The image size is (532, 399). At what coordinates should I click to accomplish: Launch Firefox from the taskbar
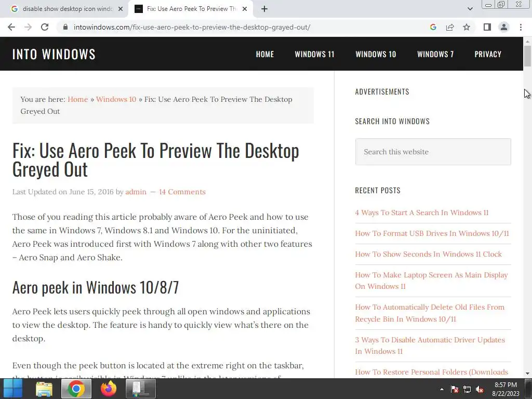click(x=109, y=389)
